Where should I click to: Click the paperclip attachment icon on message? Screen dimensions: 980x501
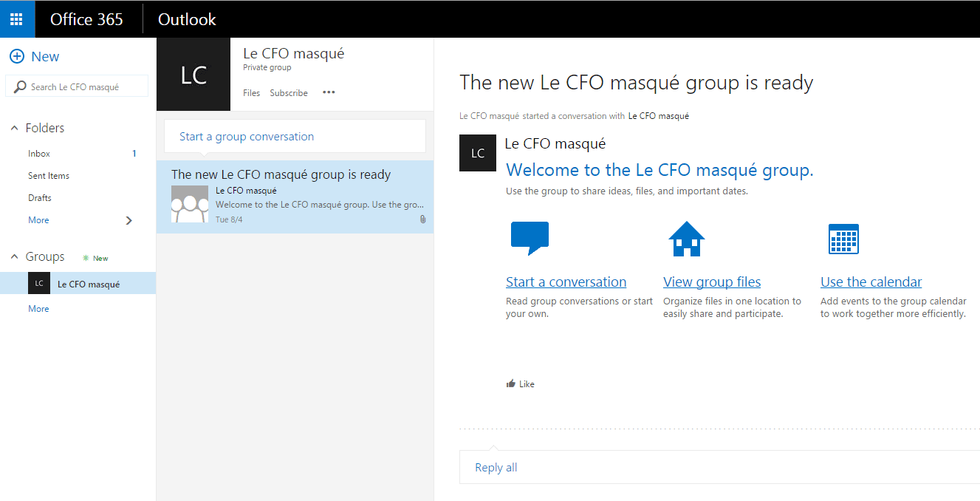(x=422, y=219)
